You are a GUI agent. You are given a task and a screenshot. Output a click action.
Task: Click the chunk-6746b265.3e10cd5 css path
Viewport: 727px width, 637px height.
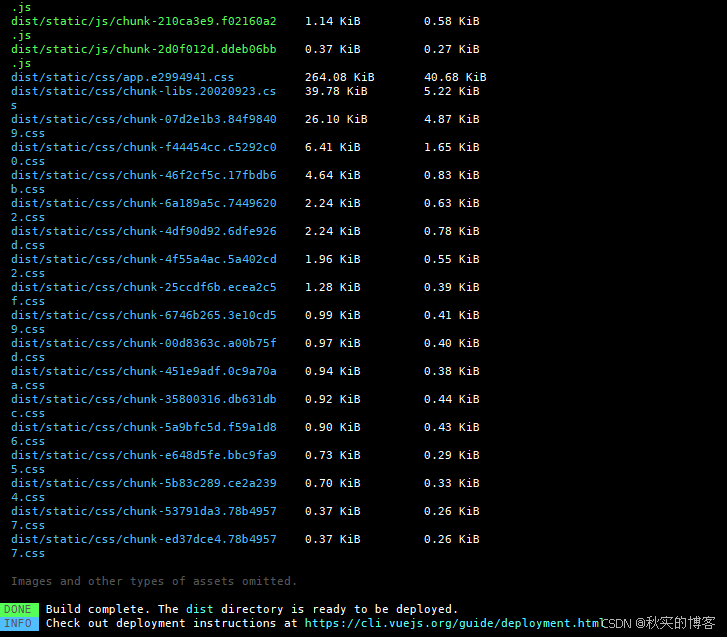[144, 315]
